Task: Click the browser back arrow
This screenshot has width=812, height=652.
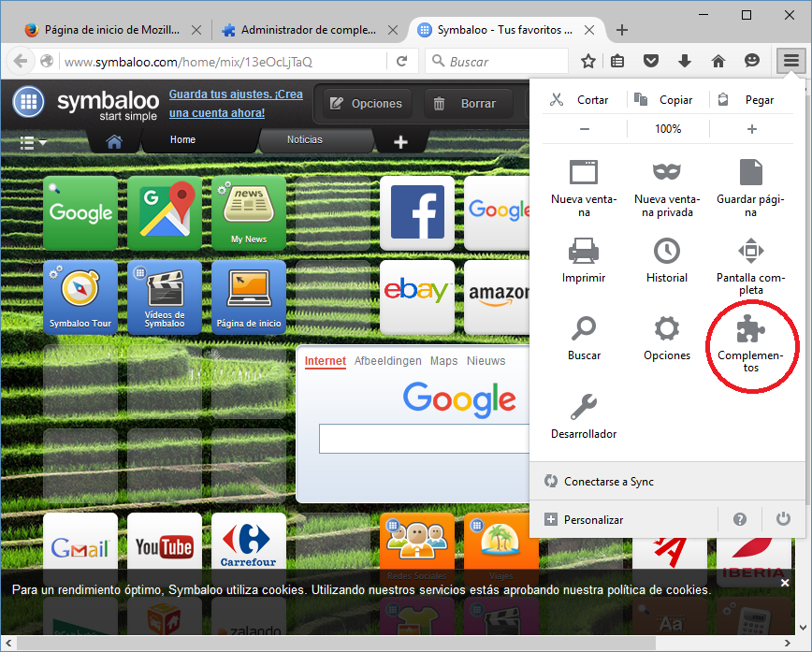Action: [x=21, y=61]
